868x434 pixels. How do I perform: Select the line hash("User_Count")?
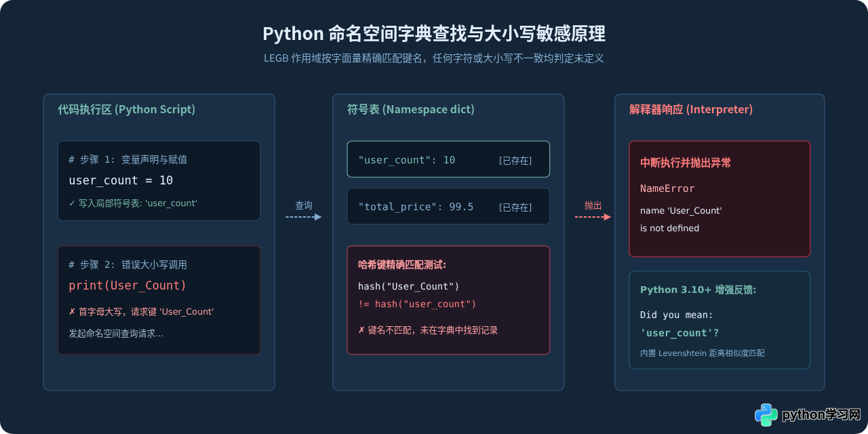pyautogui.click(x=409, y=286)
